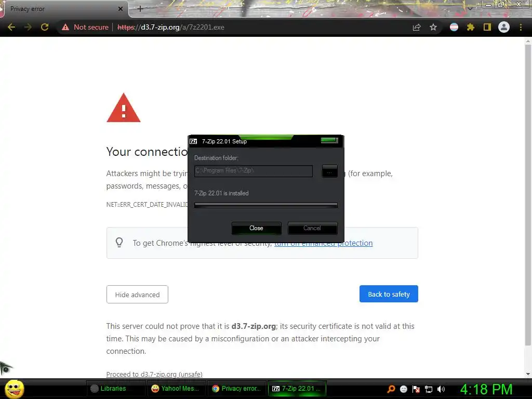Click the address bar URL
The height and width of the screenshot is (399, 532).
(x=171, y=27)
